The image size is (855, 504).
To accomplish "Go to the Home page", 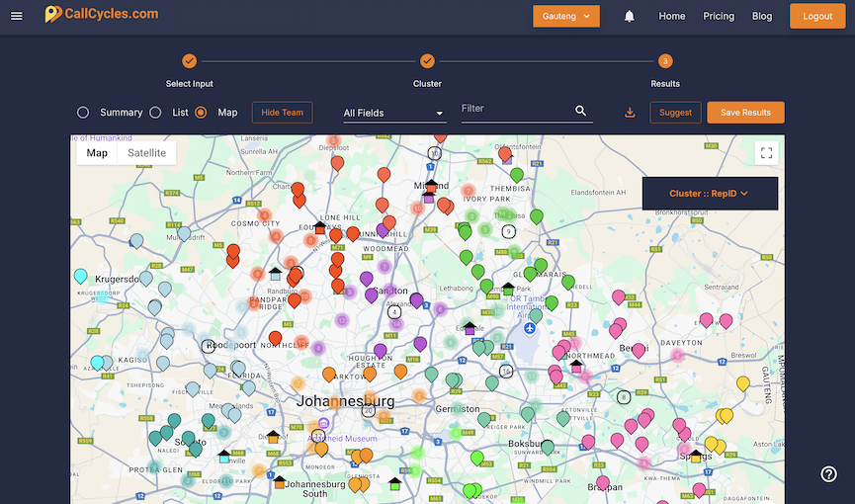I will click(672, 16).
